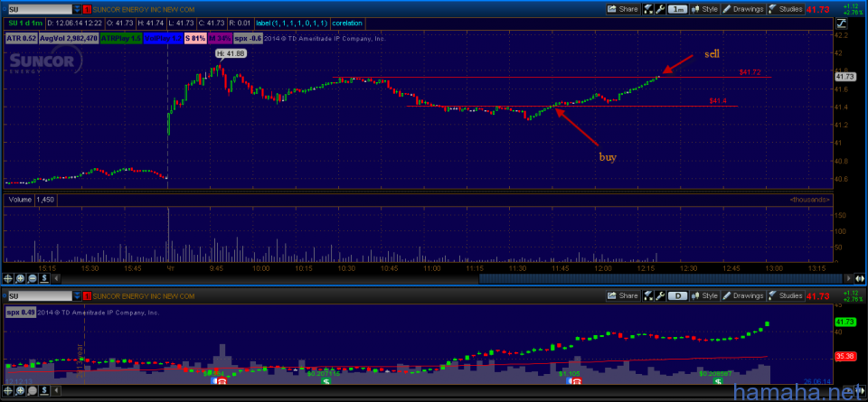This screenshot has width=868, height=402.
Task: Click greyed zoom out magnifier below lower chart
Action: (32, 390)
